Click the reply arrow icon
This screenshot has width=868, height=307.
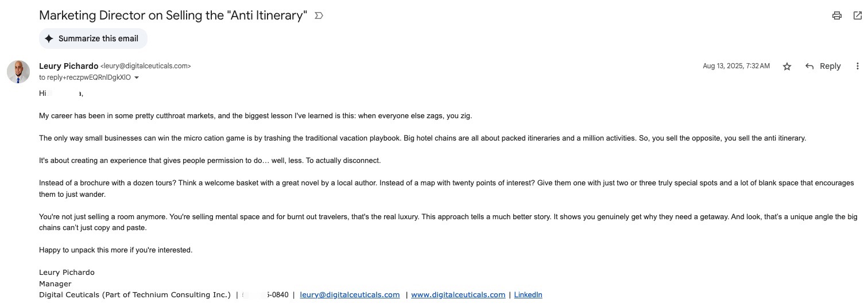(809, 67)
